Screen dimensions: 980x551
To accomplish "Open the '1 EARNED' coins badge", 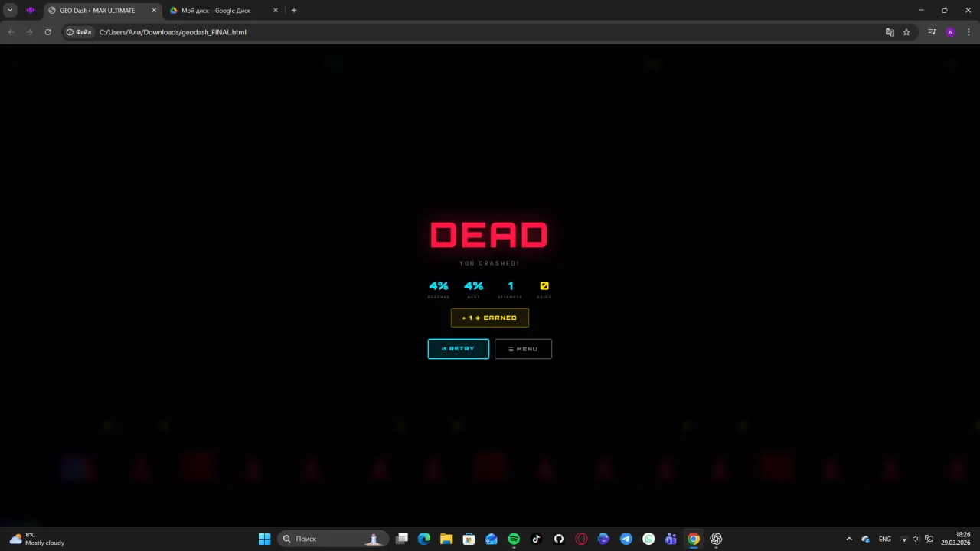I will (x=490, y=318).
